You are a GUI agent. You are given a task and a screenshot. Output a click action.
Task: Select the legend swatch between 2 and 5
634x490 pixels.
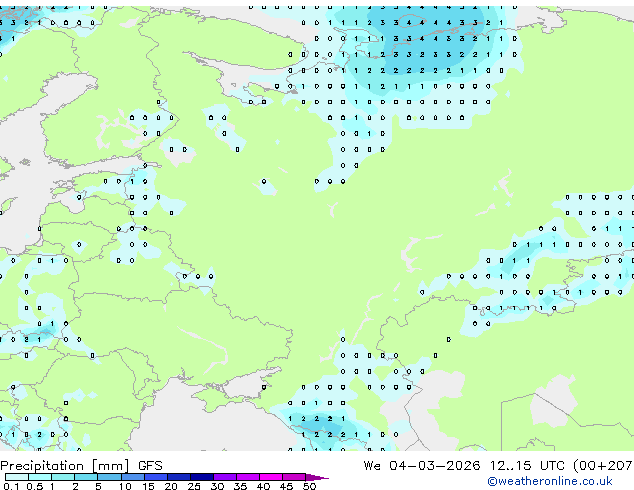[86, 477]
